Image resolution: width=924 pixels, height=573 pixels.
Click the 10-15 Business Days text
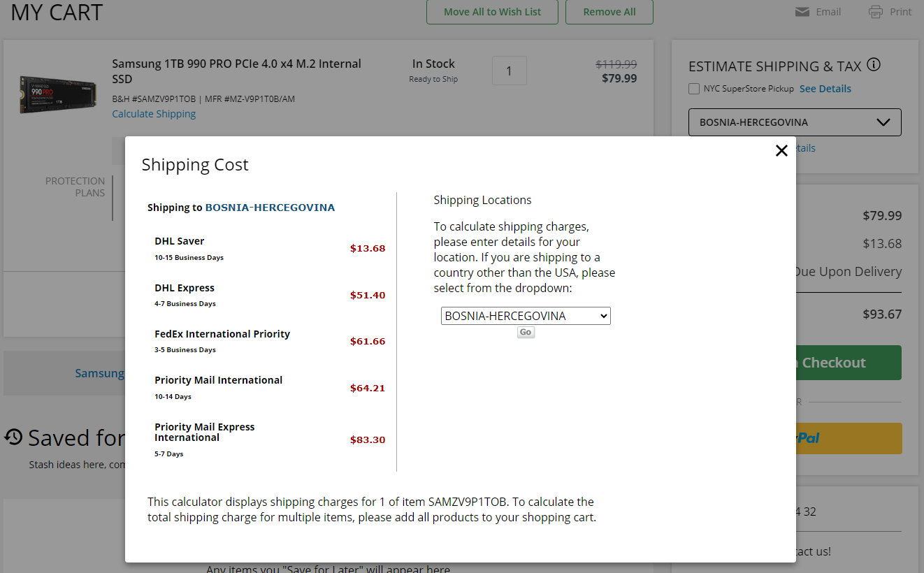[189, 257]
